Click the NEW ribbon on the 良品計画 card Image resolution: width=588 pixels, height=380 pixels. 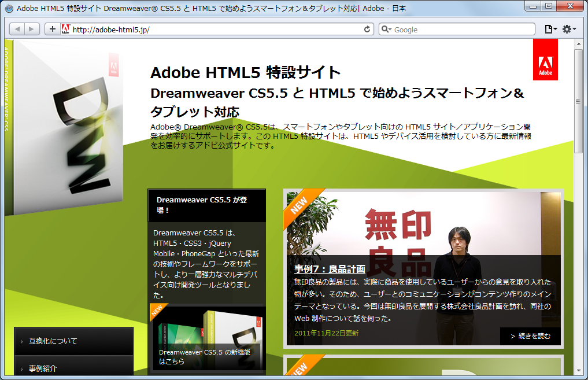point(301,206)
